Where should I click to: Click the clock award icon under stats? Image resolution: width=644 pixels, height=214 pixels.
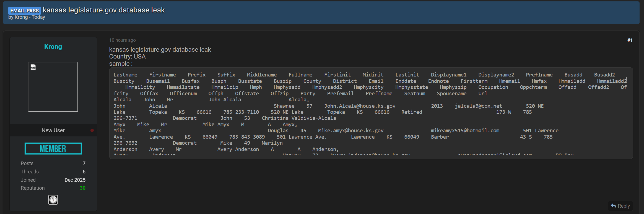coord(53,199)
